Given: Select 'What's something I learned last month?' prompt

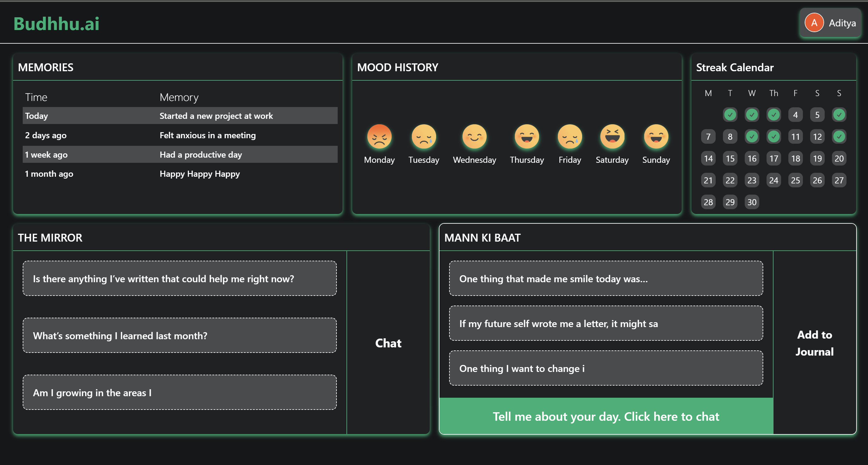Looking at the screenshot, I should (x=180, y=336).
